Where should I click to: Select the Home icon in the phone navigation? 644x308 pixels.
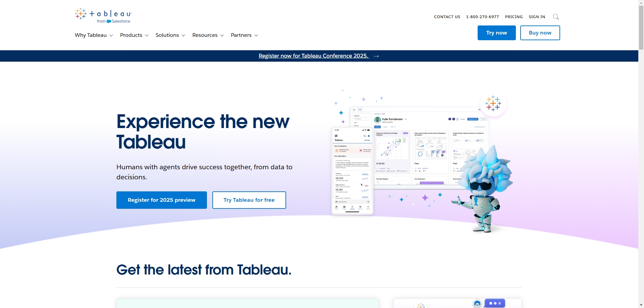click(336, 207)
